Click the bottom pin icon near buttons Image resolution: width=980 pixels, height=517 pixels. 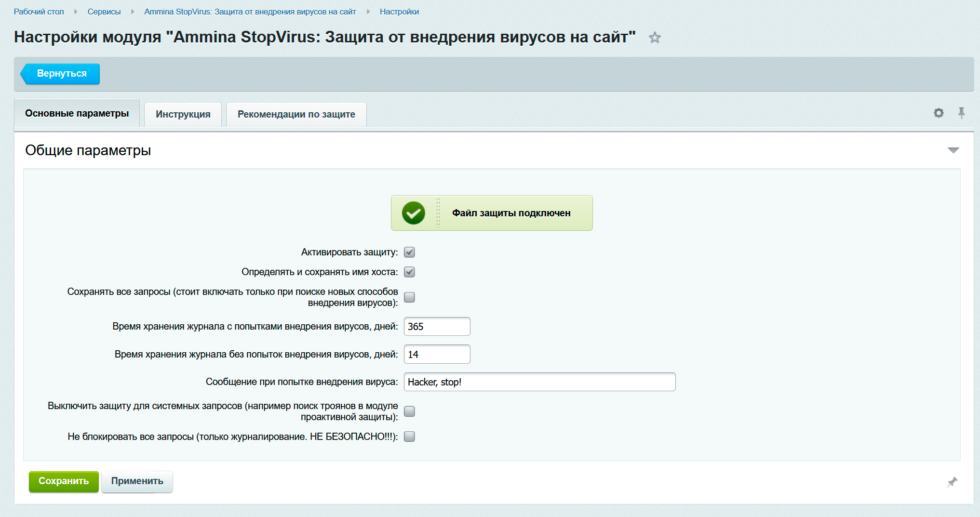(x=952, y=482)
